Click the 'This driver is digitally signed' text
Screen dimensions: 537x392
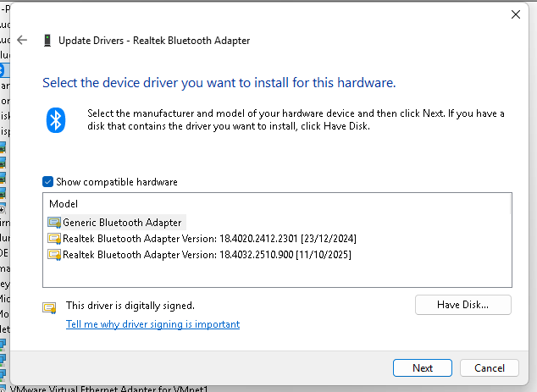130,306
